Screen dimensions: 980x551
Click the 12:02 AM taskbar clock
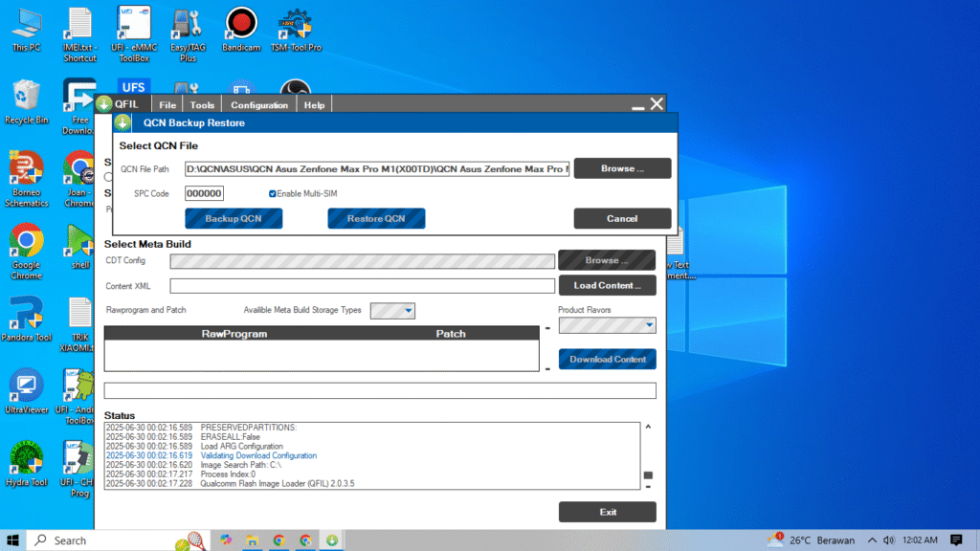[x=920, y=540]
